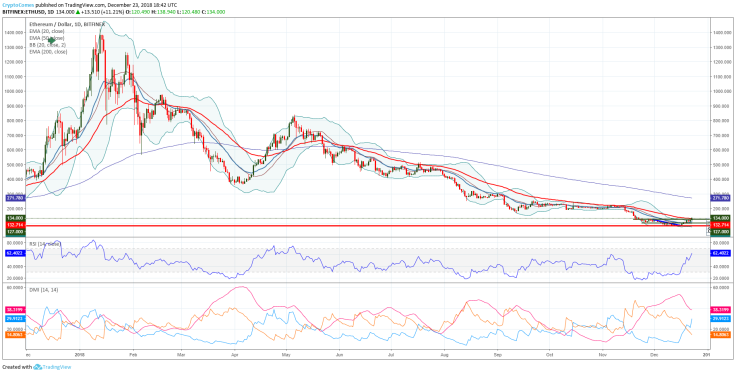Viewport: 736px width, 374px height.
Task: Select the EMA (20, close) legend entry
Action: (47, 31)
